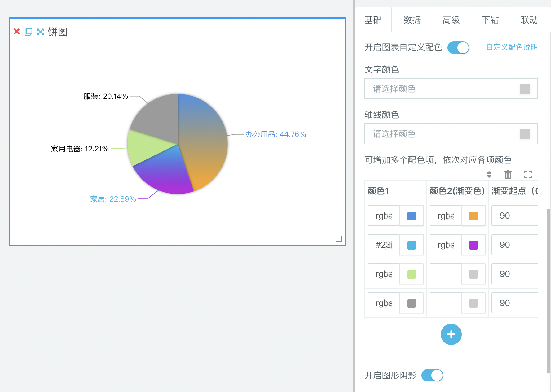Click the 家居 22.89% pie label
This screenshot has height=392, width=551.
[113, 199]
